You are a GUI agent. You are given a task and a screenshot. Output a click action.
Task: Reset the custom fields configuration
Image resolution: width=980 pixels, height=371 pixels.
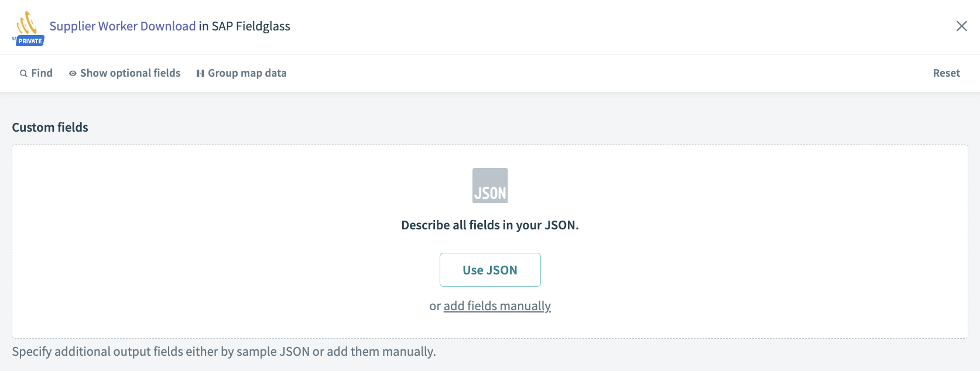click(x=946, y=73)
